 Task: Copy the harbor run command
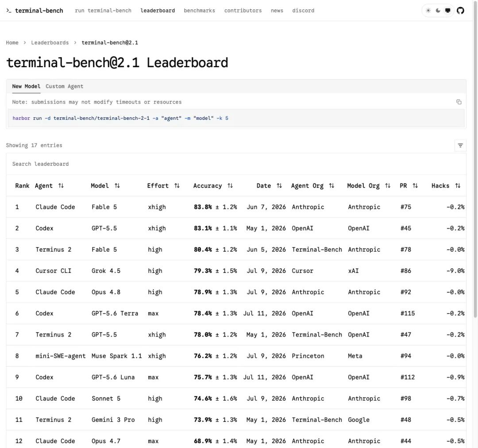459,102
